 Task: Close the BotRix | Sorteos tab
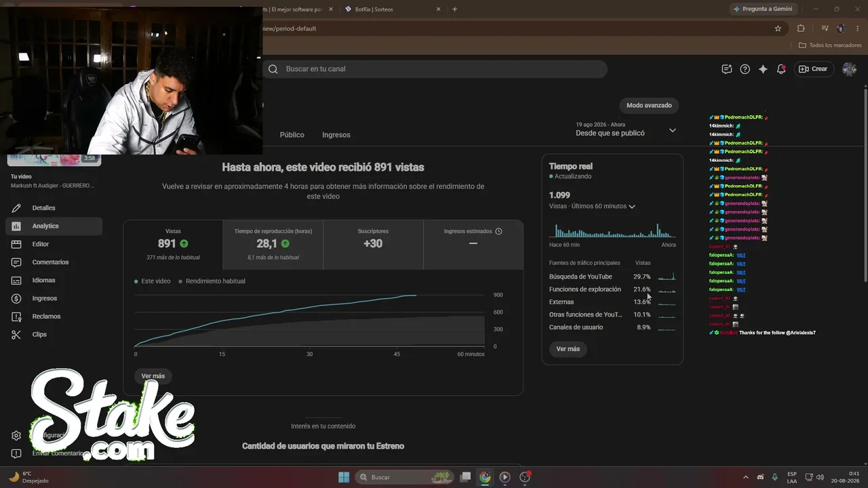[439, 9]
